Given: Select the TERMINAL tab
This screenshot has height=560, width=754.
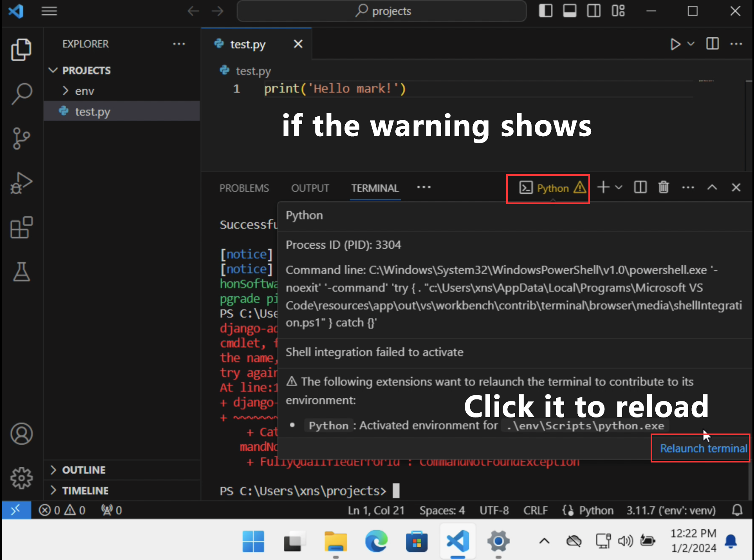Looking at the screenshot, I should pos(375,188).
